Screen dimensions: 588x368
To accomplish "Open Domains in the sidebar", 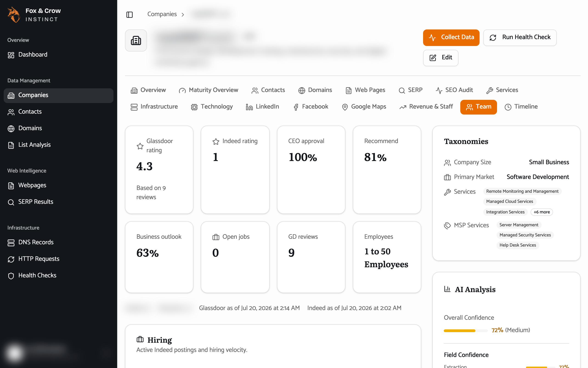I will (58, 128).
